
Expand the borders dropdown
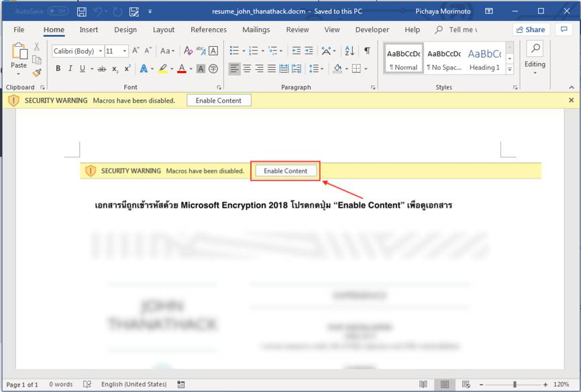pyautogui.click(x=366, y=68)
